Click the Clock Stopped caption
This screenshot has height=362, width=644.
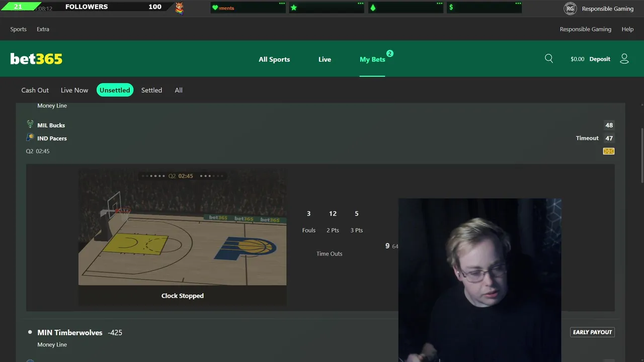[x=183, y=296]
